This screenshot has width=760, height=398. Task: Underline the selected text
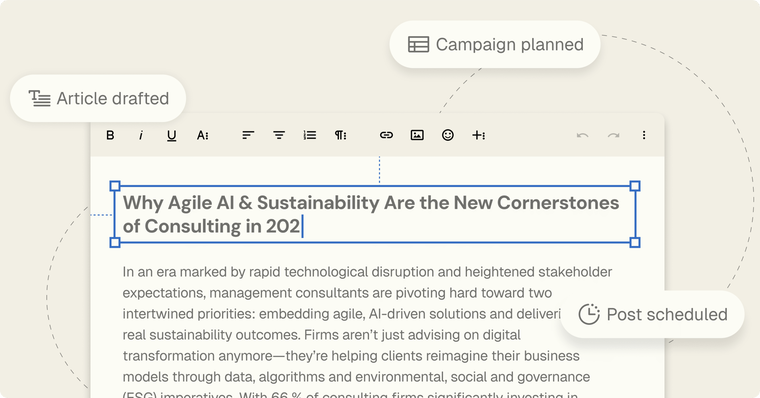(172, 136)
